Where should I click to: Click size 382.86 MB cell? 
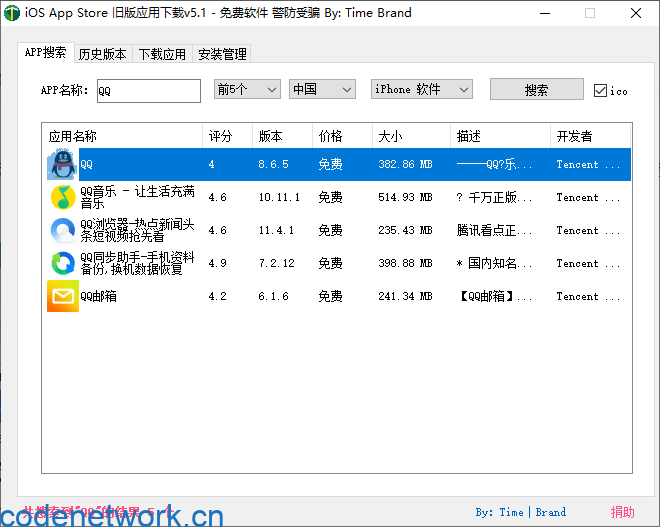[x=405, y=164]
